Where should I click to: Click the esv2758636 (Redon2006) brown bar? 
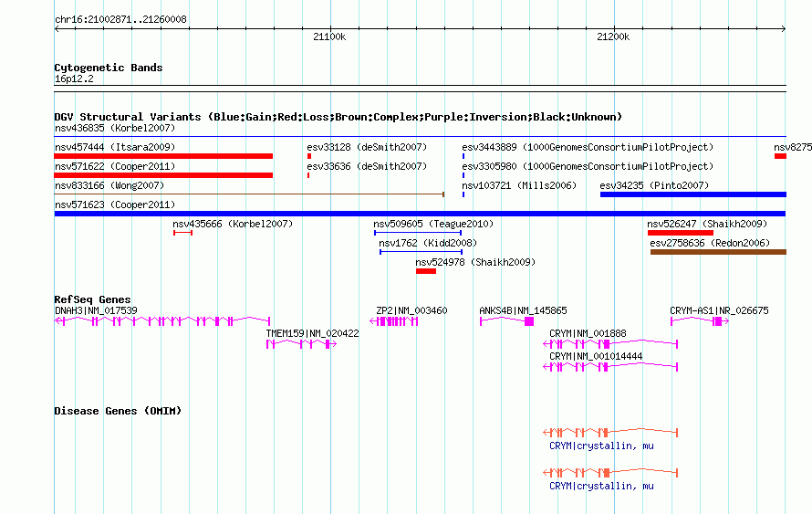718,252
